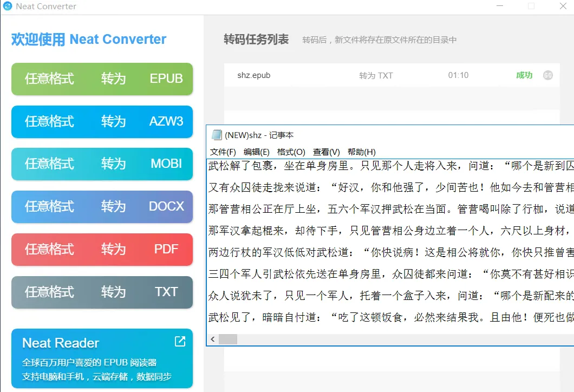Screen dimensions: 574x392
Task: Select the shz.epub task file name
Action: (253, 75)
